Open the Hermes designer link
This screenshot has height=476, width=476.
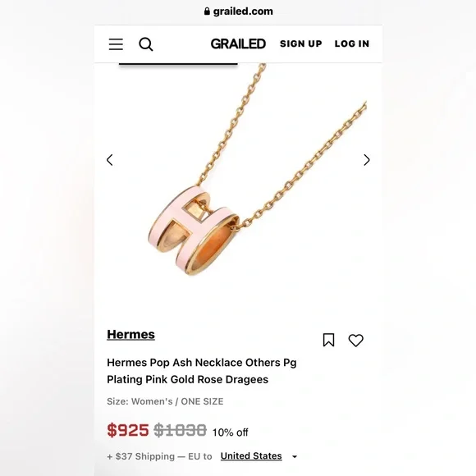130,334
